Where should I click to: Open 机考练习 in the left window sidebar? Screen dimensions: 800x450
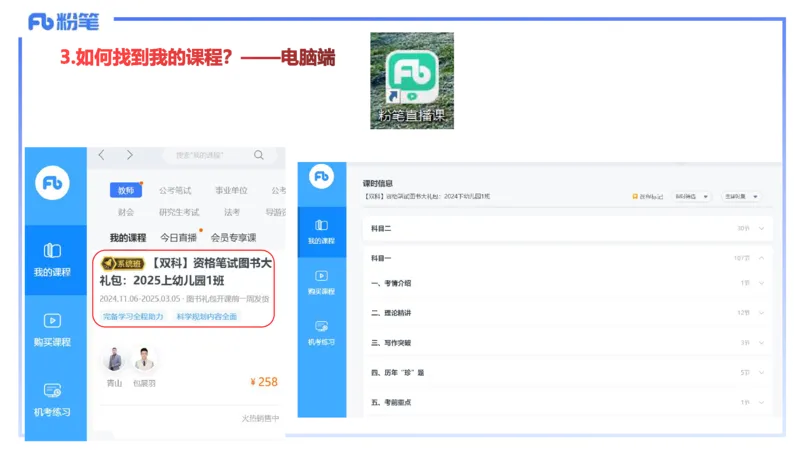(x=52, y=399)
